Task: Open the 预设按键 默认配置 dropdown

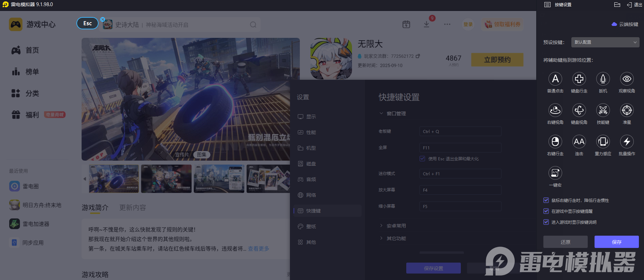Action: click(605, 42)
